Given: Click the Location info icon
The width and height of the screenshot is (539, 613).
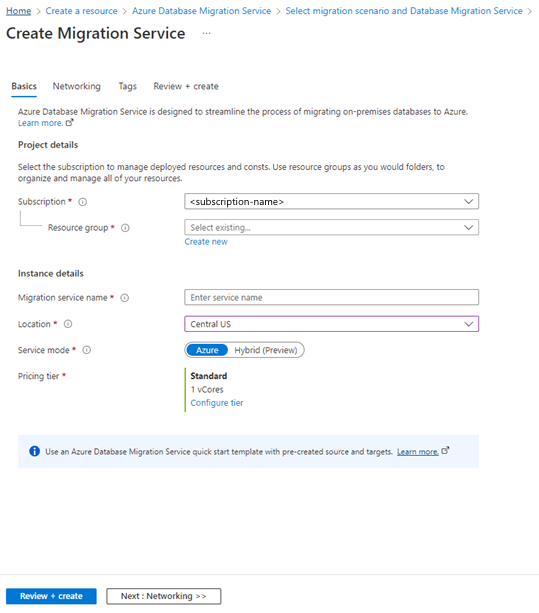Looking at the screenshot, I should pos(68,324).
